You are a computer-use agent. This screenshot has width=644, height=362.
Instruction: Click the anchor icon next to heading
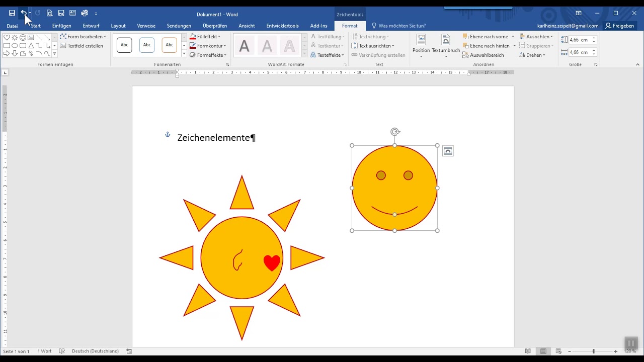point(168,135)
